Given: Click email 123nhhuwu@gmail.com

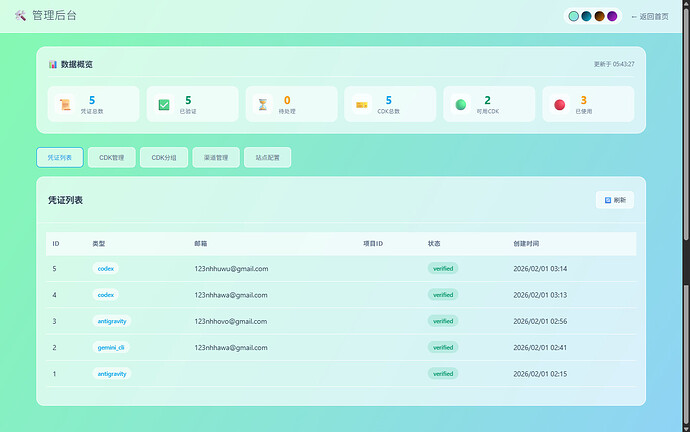Looking at the screenshot, I should (231, 269).
